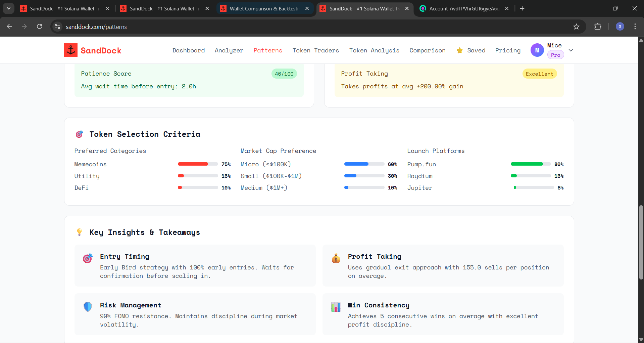Select the Patterns nav item

pyautogui.click(x=268, y=50)
